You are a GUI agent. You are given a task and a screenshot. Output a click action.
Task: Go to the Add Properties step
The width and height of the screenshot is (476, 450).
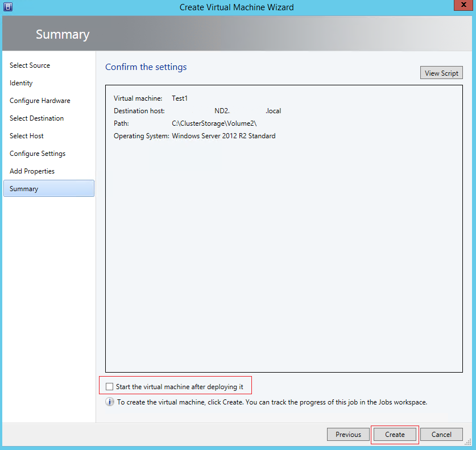point(32,171)
